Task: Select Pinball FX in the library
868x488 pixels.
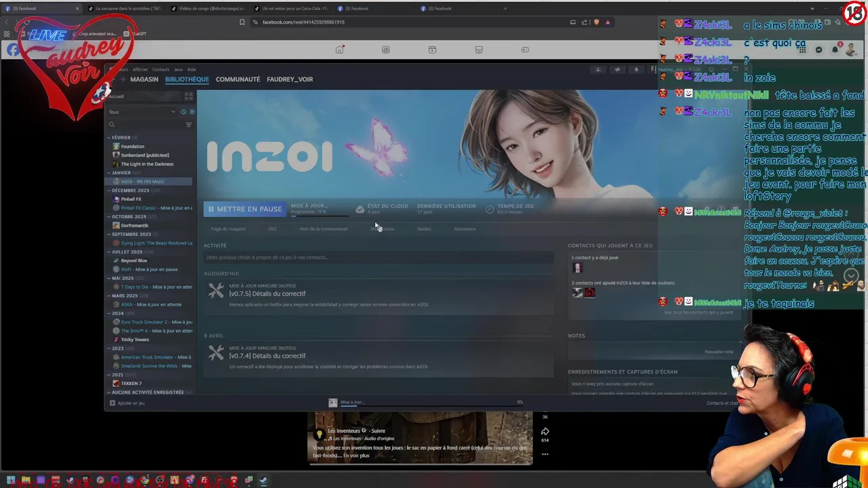Action: tap(131, 199)
